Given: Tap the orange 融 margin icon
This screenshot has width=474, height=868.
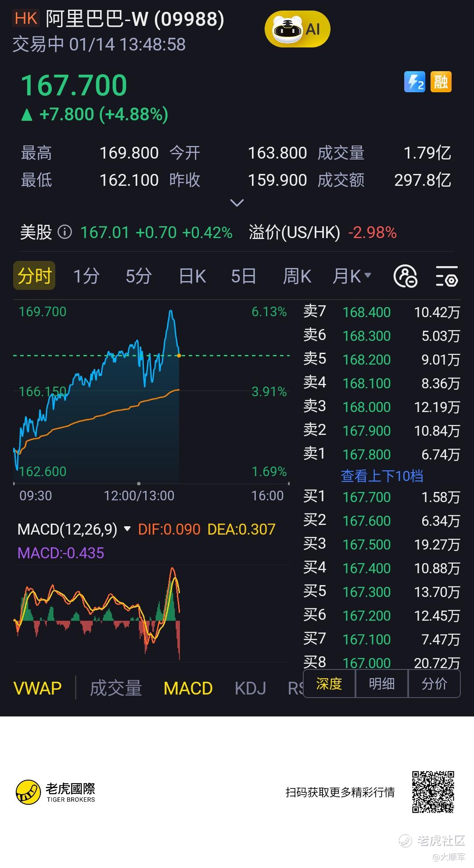Looking at the screenshot, I should (x=441, y=82).
